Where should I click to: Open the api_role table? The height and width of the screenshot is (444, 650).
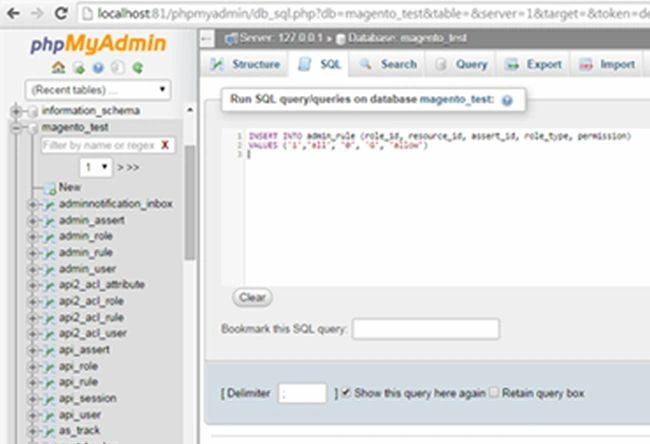click(x=78, y=366)
